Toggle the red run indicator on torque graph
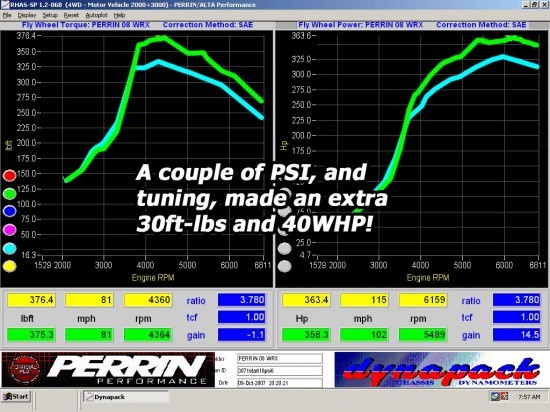Screen dimensions: 550x412 point(9,175)
